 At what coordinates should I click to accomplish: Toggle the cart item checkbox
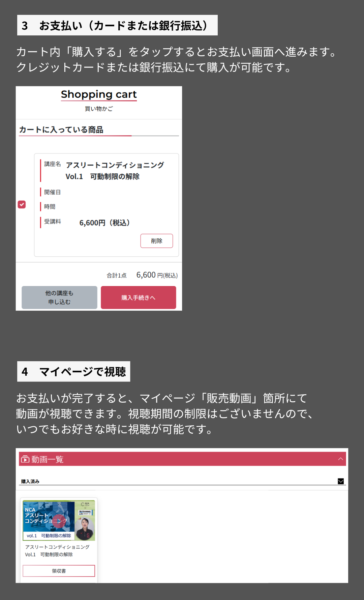coord(22,204)
